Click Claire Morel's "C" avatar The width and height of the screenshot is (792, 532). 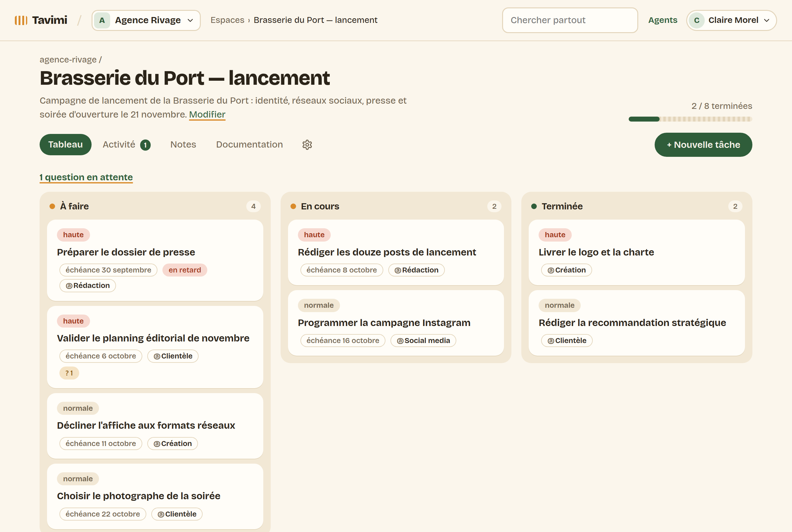tap(696, 20)
